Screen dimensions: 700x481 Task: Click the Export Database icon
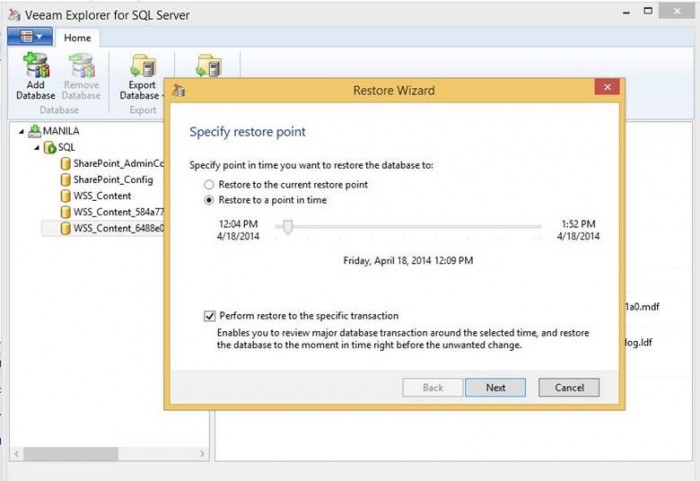143,66
